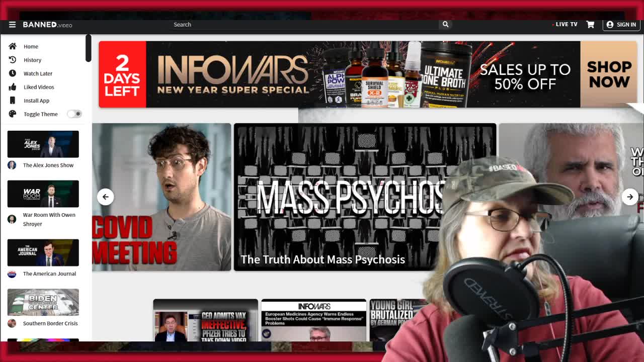Click Southern Border Crisis channel name
This screenshot has width=644, height=362.
(50, 323)
